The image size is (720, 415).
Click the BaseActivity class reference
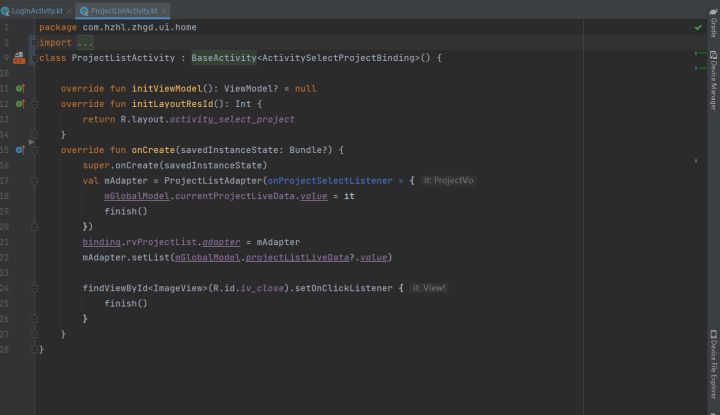point(224,58)
